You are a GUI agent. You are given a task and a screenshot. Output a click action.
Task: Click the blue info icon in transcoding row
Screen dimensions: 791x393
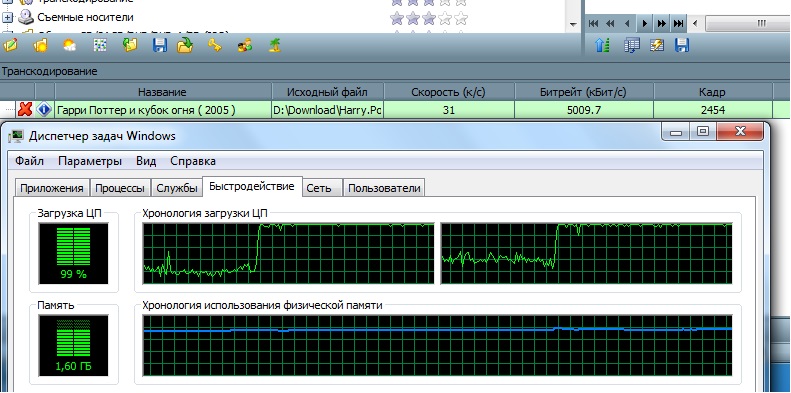pyautogui.click(x=44, y=109)
